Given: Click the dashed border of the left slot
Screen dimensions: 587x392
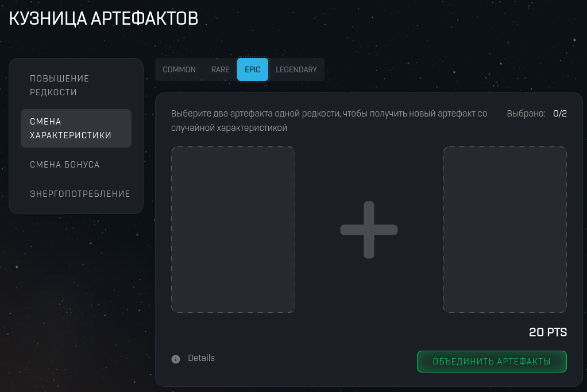Looking at the screenshot, I should coord(233,146).
